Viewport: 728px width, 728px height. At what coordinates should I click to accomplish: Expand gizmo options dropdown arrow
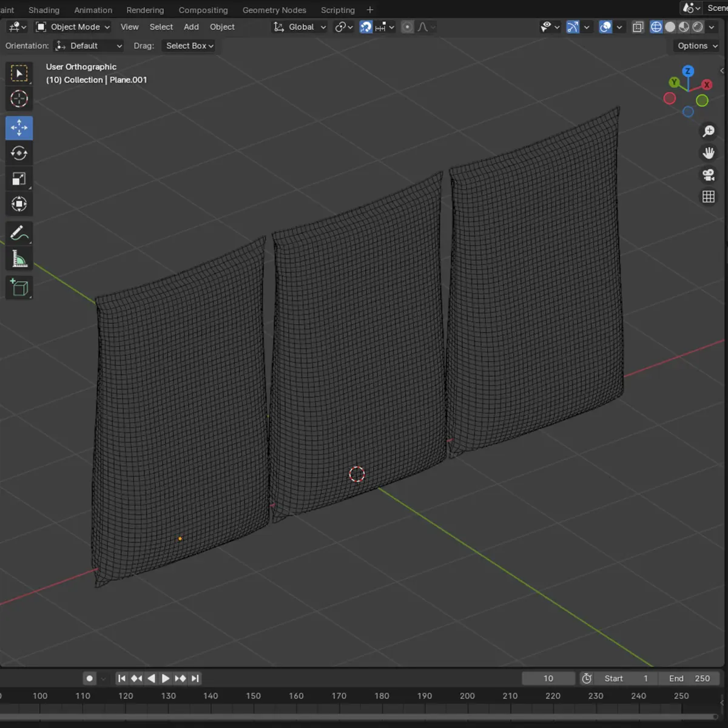587,27
